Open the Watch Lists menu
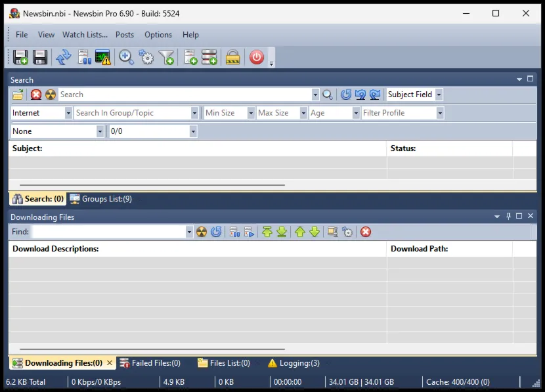The height and width of the screenshot is (392, 545). click(85, 35)
